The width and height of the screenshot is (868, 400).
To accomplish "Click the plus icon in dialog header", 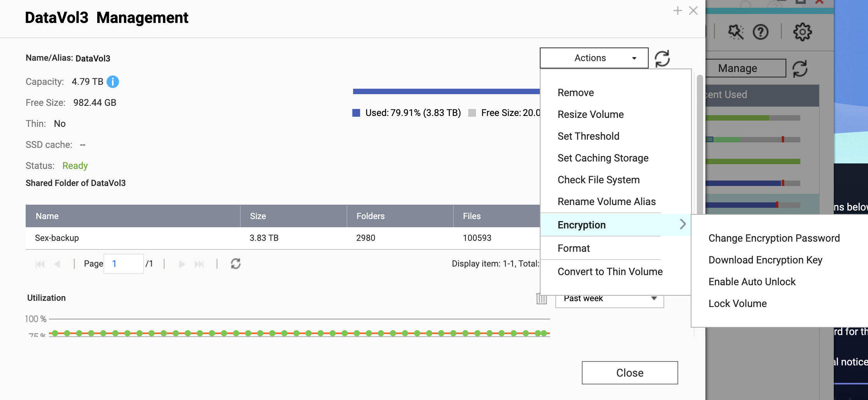I will click(677, 11).
